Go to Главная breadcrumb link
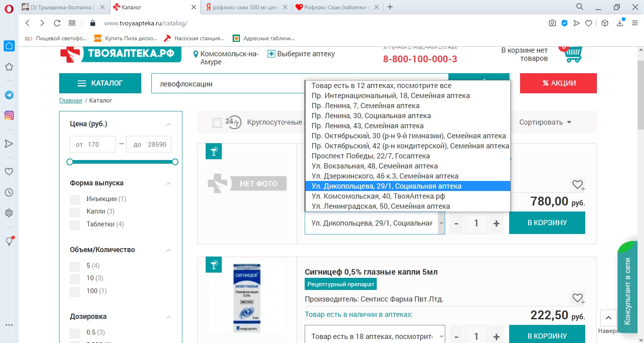Screen dimensions: 644x343 point(70,101)
